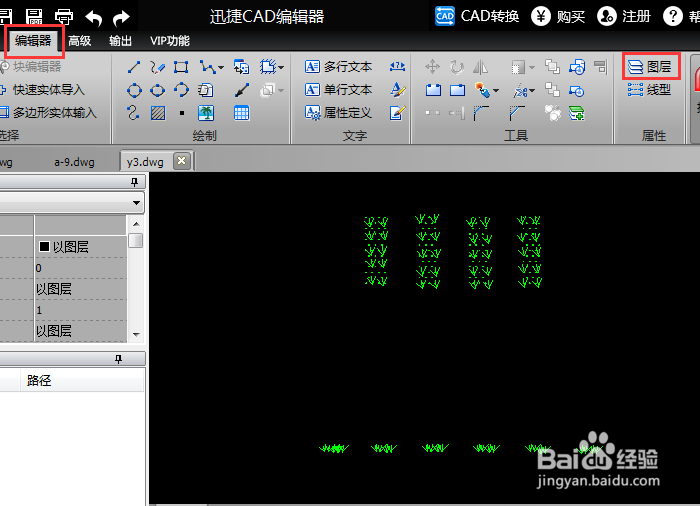
Task: Expand the flame tool dropdown arrow
Action: [x=496, y=91]
